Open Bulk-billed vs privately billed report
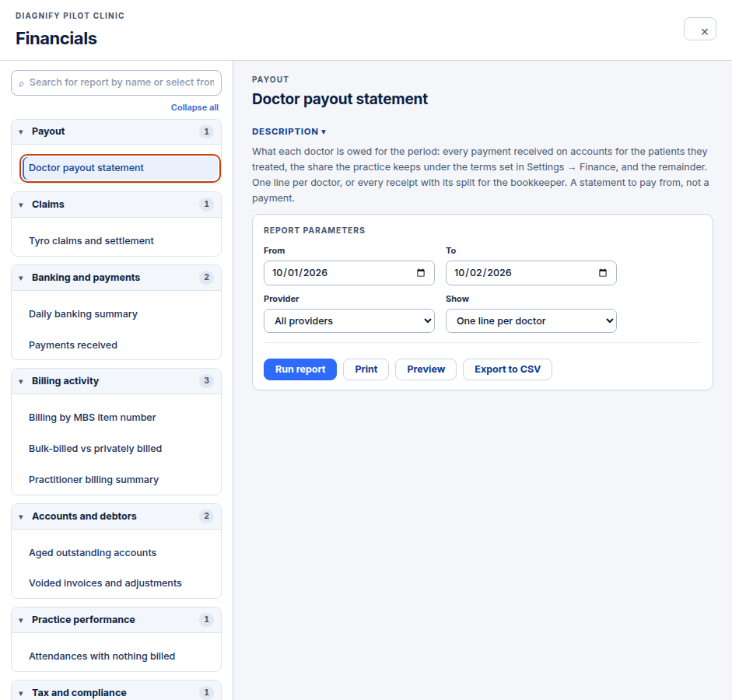Image resolution: width=732 pixels, height=700 pixels. click(120, 449)
